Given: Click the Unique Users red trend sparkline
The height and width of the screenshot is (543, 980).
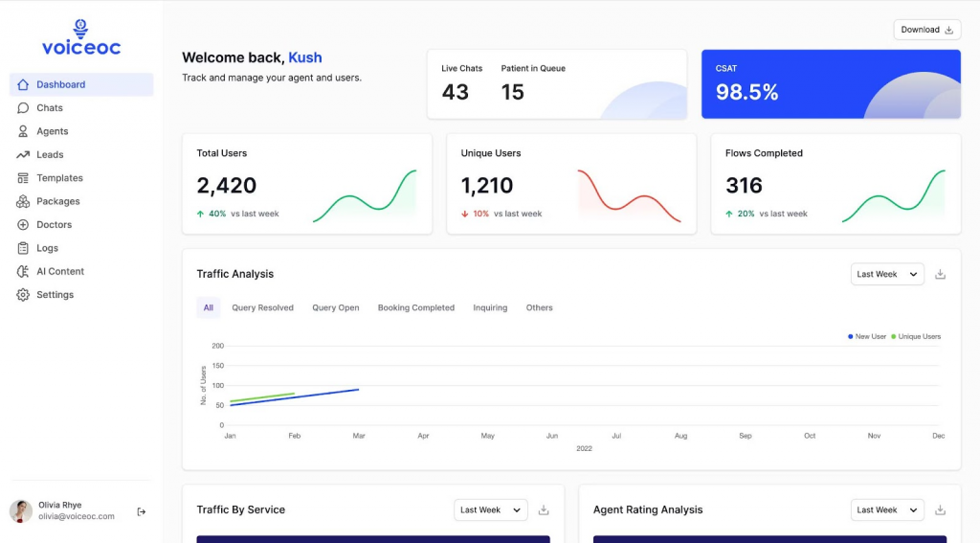Looking at the screenshot, I should (x=629, y=195).
